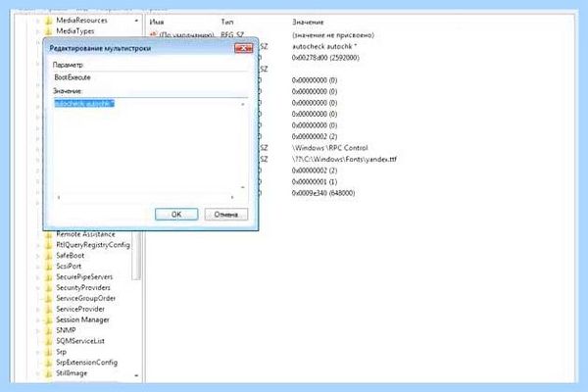
Task: Click the SrpExtensionConfig folder icon
Action: 49,363
